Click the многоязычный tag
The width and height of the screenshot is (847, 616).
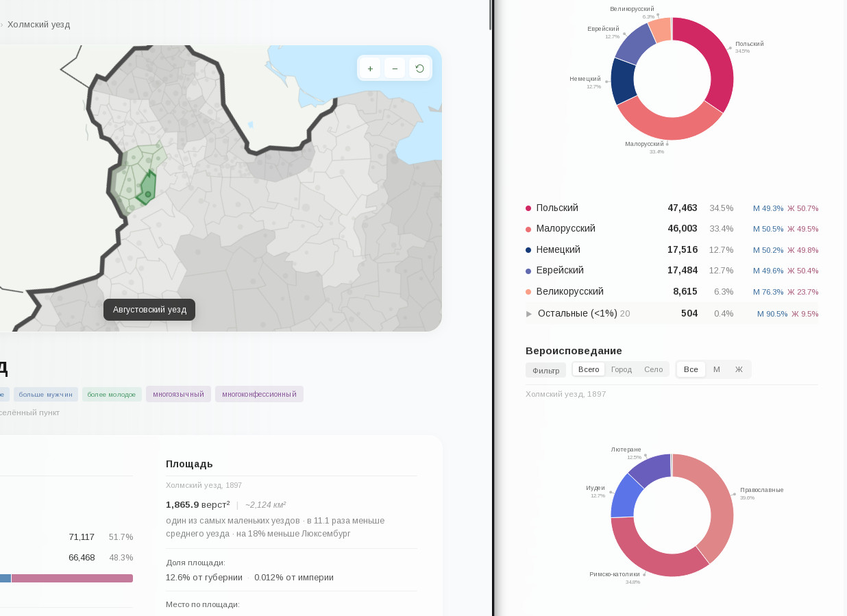coord(178,394)
